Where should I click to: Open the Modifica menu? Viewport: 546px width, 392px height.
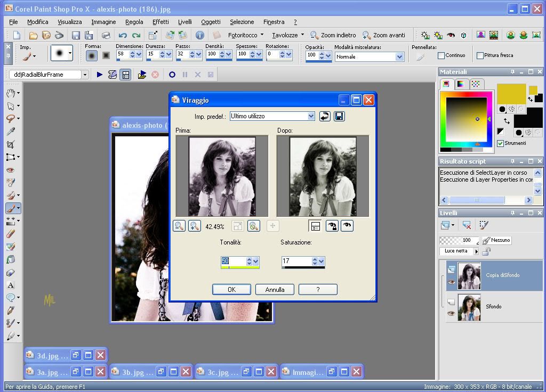point(38,22)
